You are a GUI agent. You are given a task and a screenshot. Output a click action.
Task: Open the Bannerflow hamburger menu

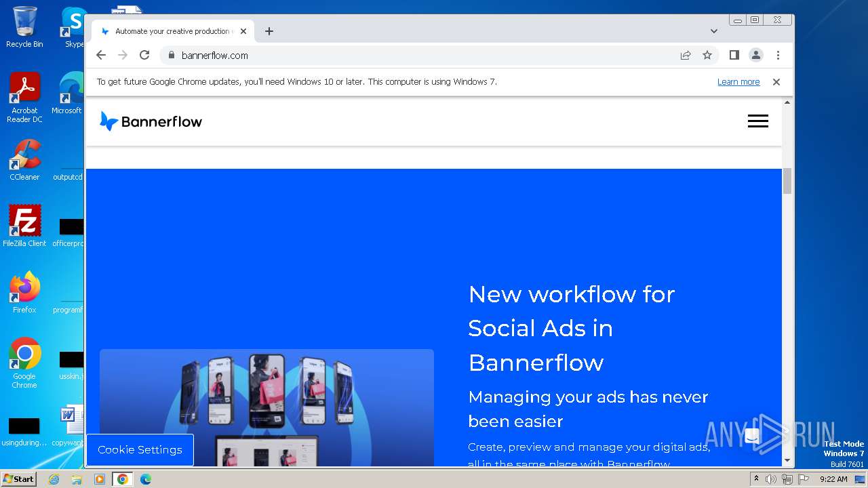point(758,121)
